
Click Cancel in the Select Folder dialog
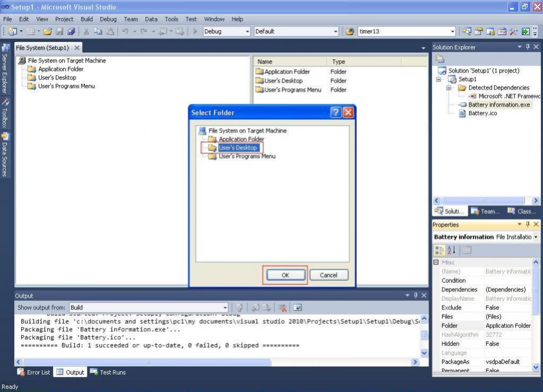(x=329, y=275)
